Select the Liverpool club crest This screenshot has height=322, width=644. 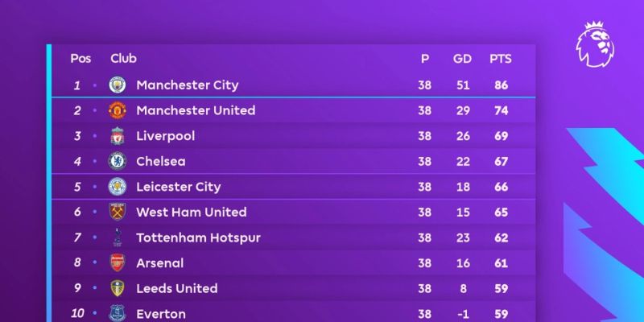(x=118, y=136)
